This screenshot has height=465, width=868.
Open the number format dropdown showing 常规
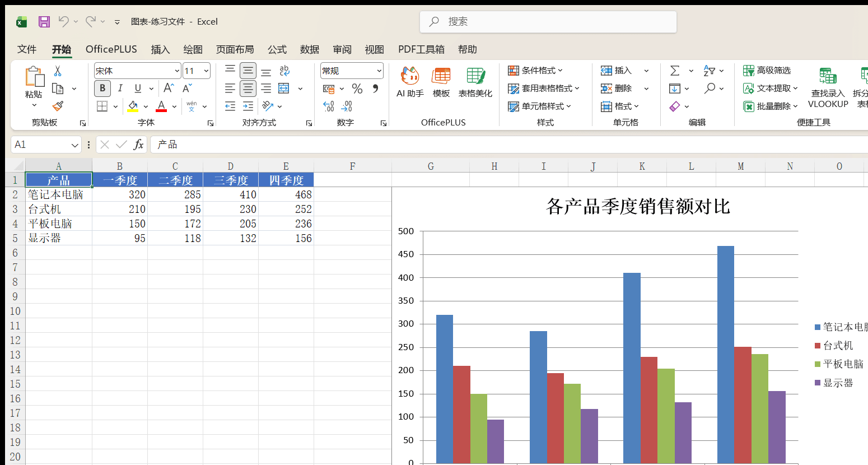click(379, 71)
